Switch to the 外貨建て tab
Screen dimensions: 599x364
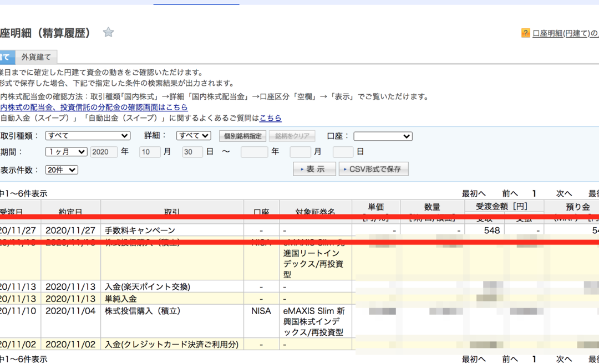[x=36, y=57]
